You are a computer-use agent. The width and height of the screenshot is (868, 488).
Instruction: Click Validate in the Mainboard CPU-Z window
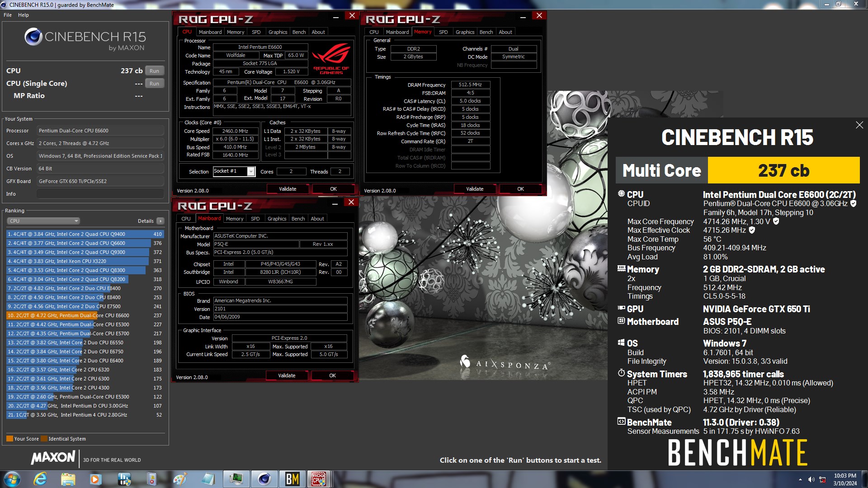287,375
